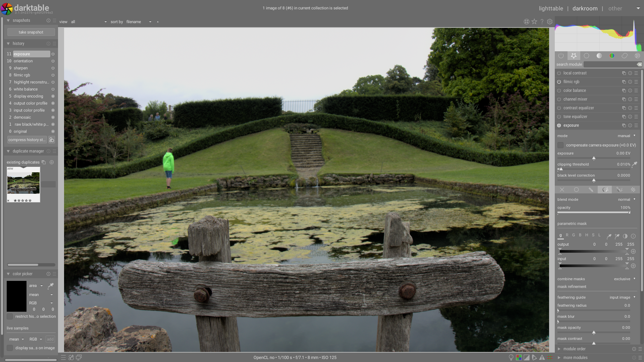Enable the local contrast module

click(x=559, y=73)
